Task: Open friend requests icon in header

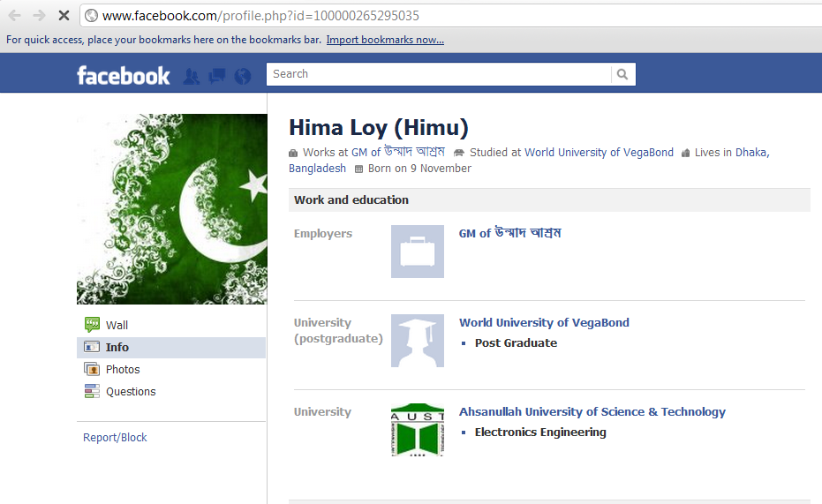Action: (192, 77)
